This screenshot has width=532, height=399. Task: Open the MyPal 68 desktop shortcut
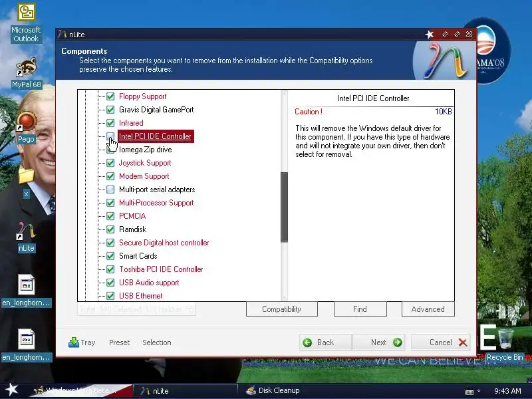[x=26, y=72]
